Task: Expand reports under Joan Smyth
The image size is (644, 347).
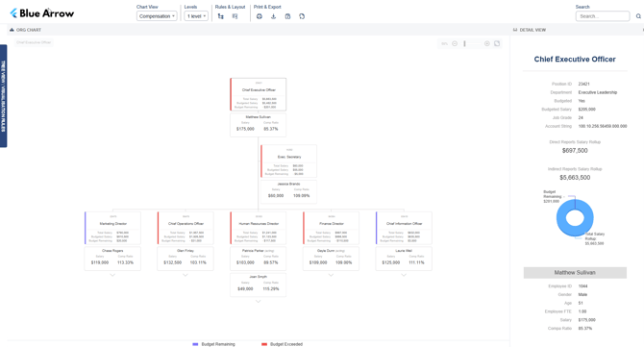Action: click(258, 302)
